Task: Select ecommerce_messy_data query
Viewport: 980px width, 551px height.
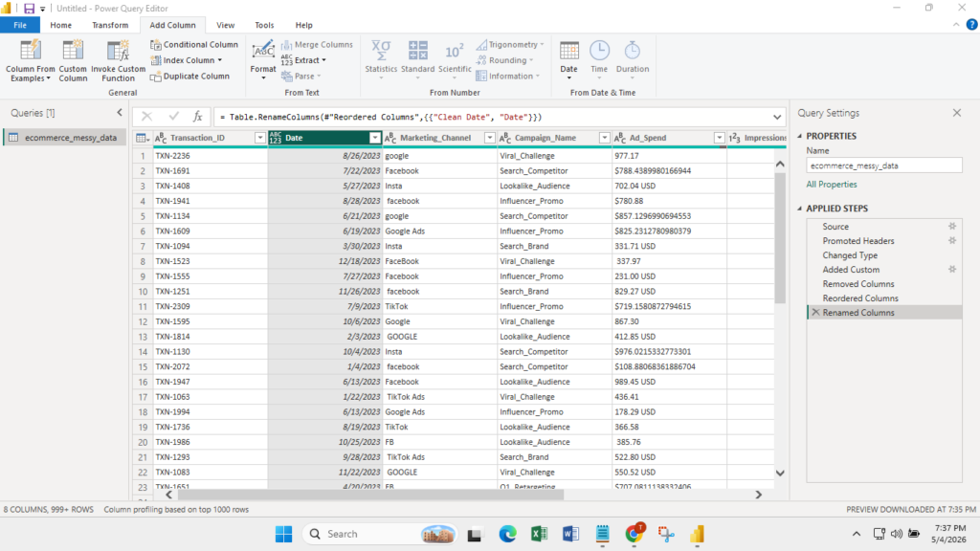Action: pyautogui.click(x=65, y=138)
